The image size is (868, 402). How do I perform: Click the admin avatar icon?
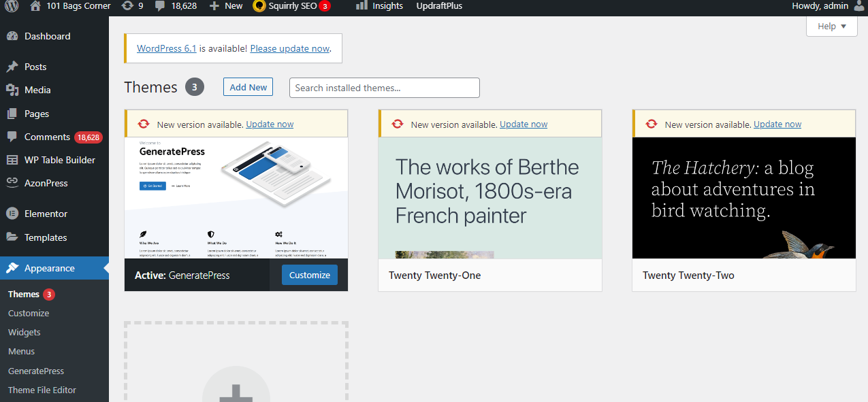pyautogui.click(x=858, y=6)
